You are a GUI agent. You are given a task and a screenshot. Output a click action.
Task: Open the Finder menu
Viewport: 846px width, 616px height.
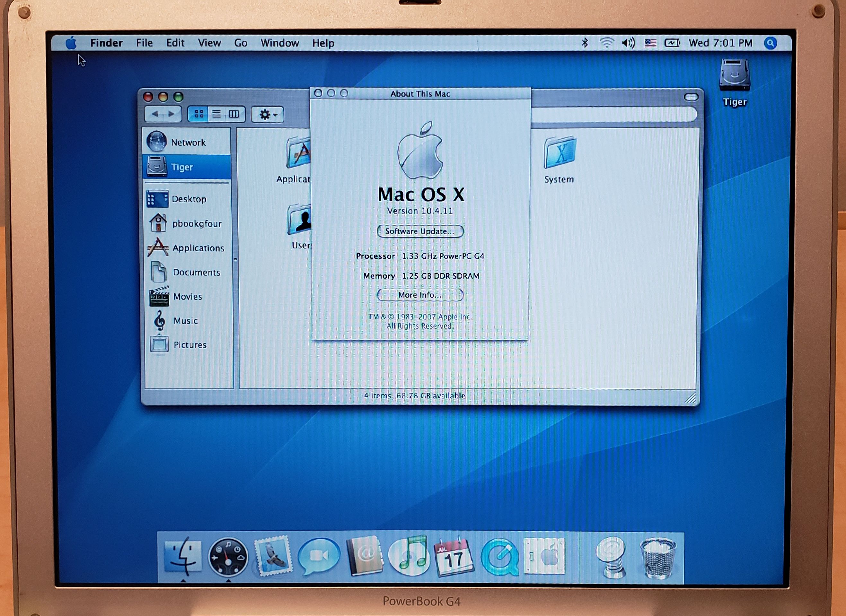(x=106, y=43)
